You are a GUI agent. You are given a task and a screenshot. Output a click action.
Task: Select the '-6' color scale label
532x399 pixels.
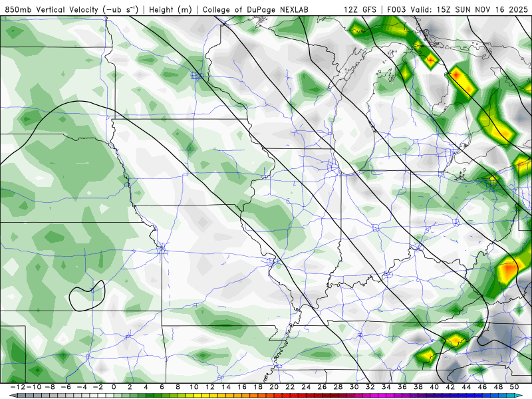tap(66, 387)
